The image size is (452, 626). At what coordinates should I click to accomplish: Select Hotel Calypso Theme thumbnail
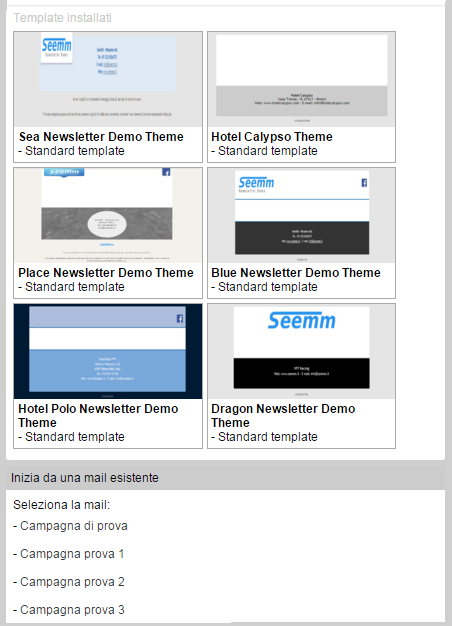(301, 79)
